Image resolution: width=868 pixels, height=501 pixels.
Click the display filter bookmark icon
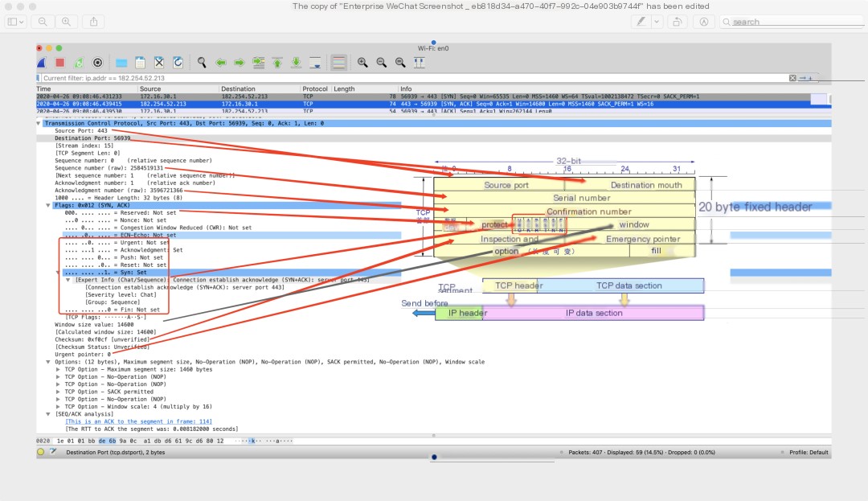click(x=39, y=78)
